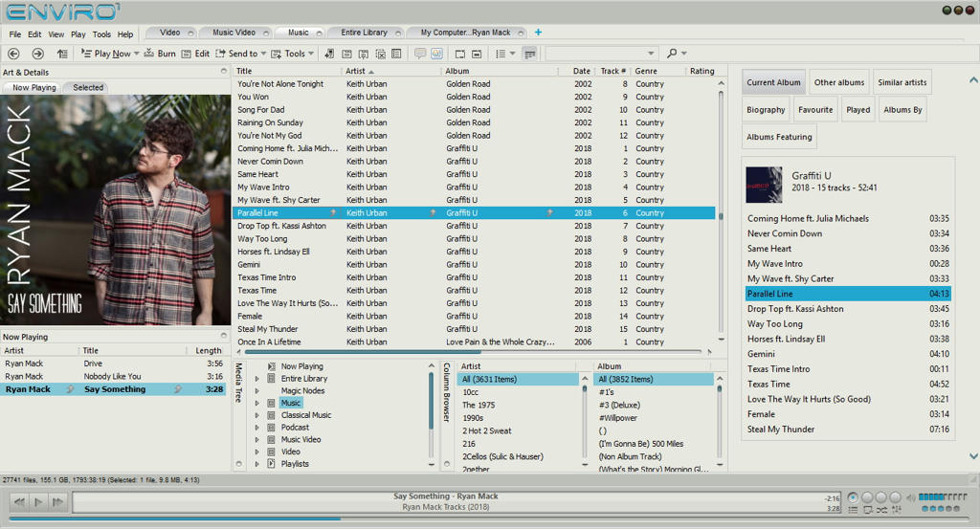
Task: Open the view mode dropdown arrow
Action: [x=513, y=54]
